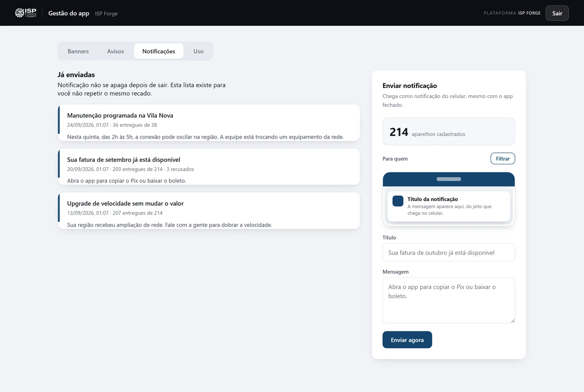Image resolution: width=584 pixels, height=392 pixels.
Task: Open Upgrade de velocidade sem mudar o valor
Action: (209, 211)
